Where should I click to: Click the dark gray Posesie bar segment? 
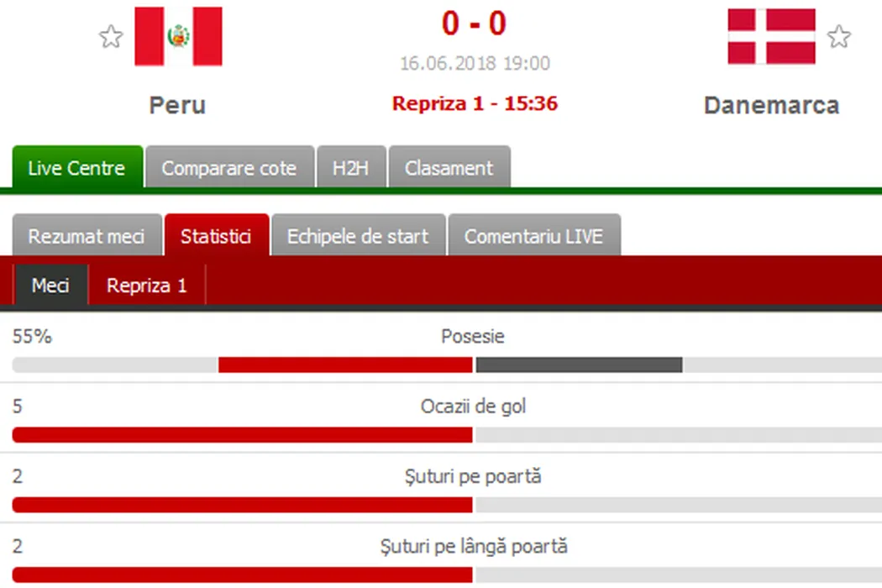[579, 365]
